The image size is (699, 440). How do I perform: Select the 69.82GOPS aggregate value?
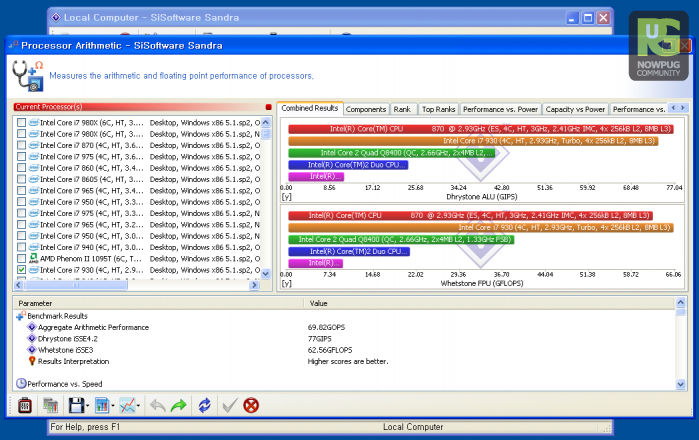326,327
